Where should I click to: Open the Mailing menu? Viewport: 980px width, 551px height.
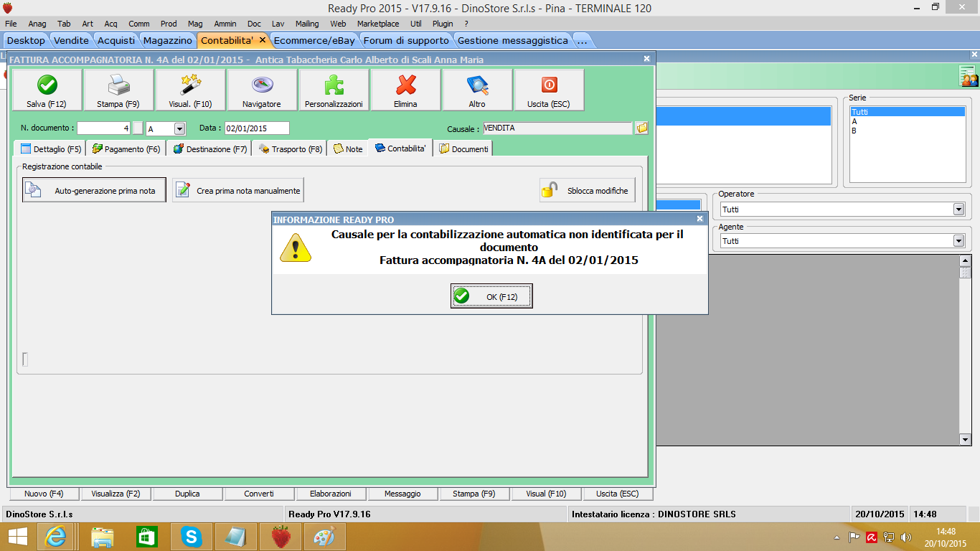click(307, 24)
